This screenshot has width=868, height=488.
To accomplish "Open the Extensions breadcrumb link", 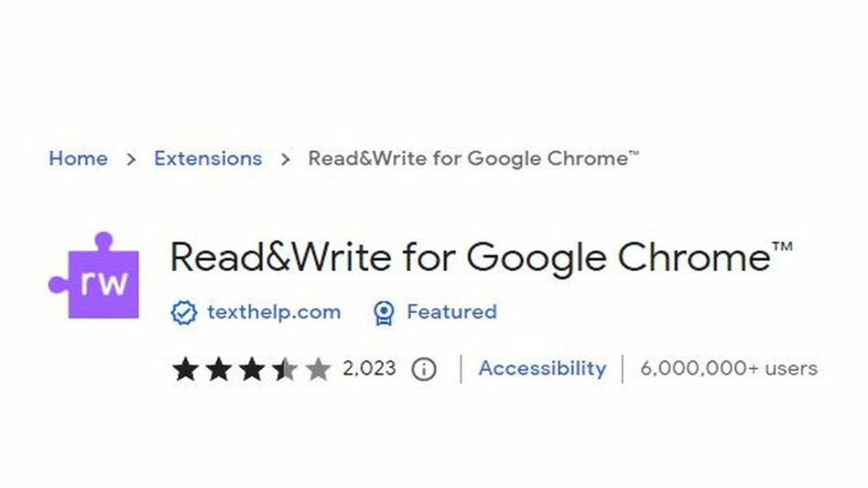I will pos(208,158).
